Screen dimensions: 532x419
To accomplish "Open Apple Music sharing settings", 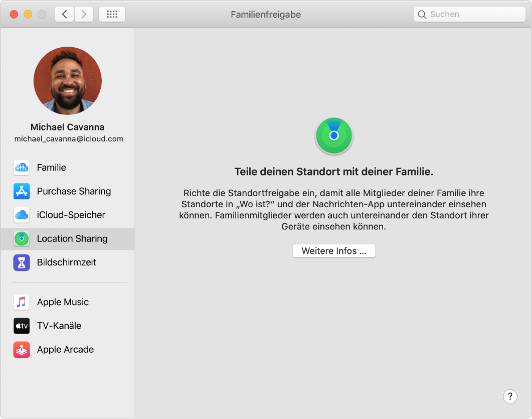I will (68, 302).
